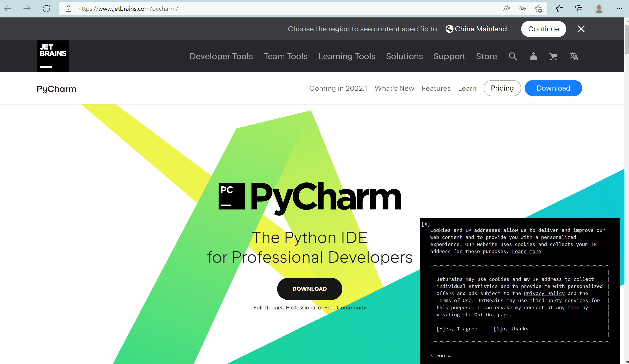Add this page to favorites star
The width and height of the screenshot is (629, 364).
click(x=538, y=9)
